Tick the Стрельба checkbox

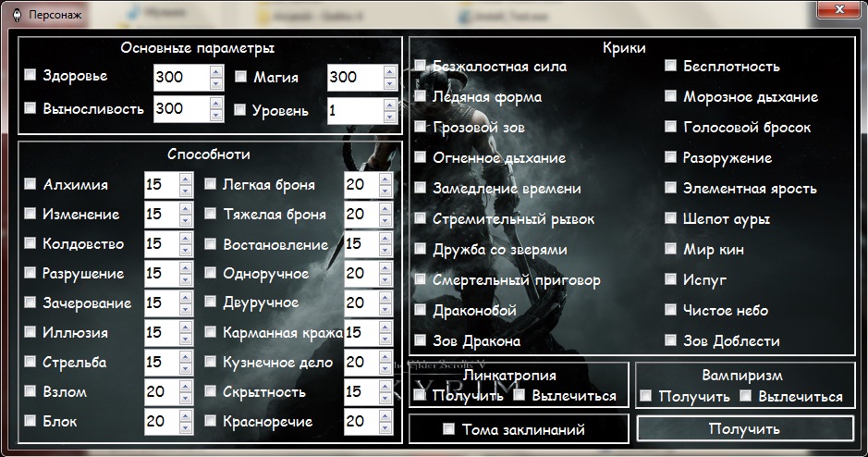point(31,361)
